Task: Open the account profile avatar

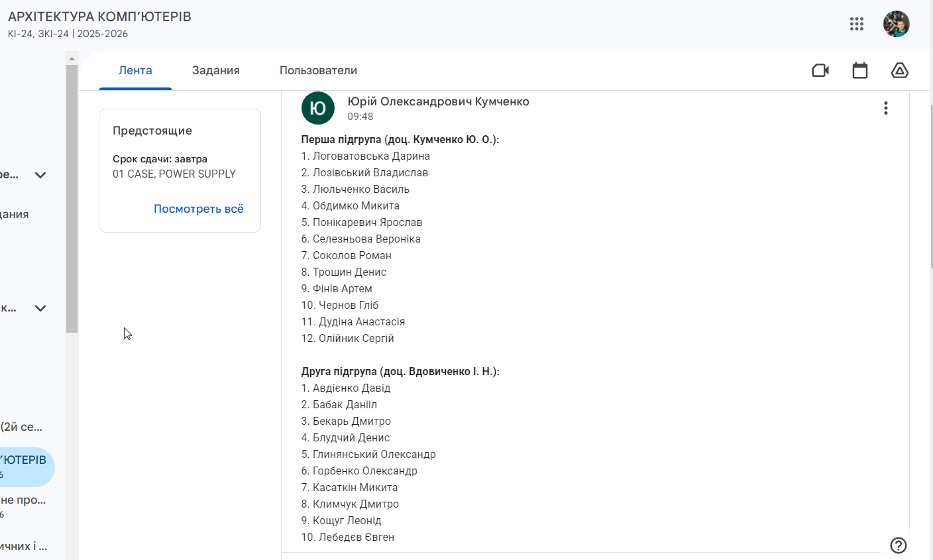Action: [897, 25]
